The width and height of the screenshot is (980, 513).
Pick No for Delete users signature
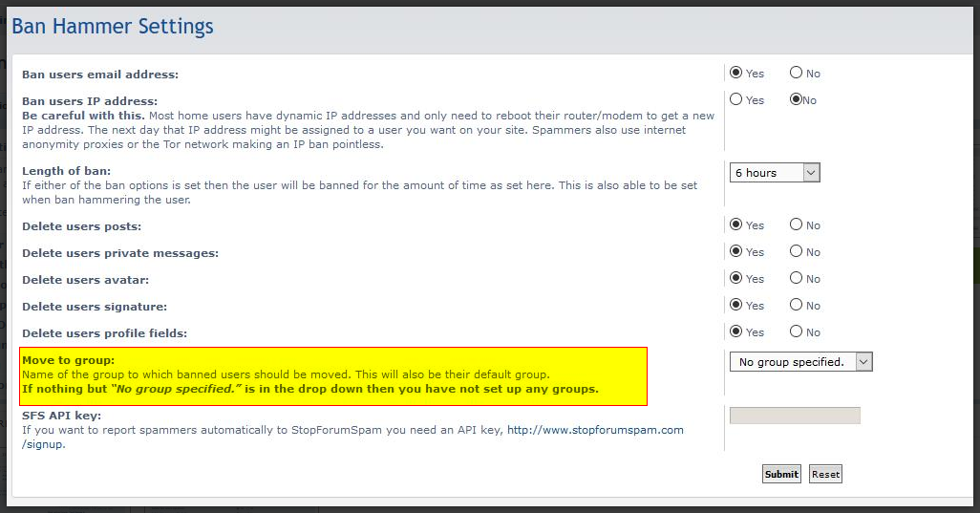pyautogui.click(x=796, y=305)
